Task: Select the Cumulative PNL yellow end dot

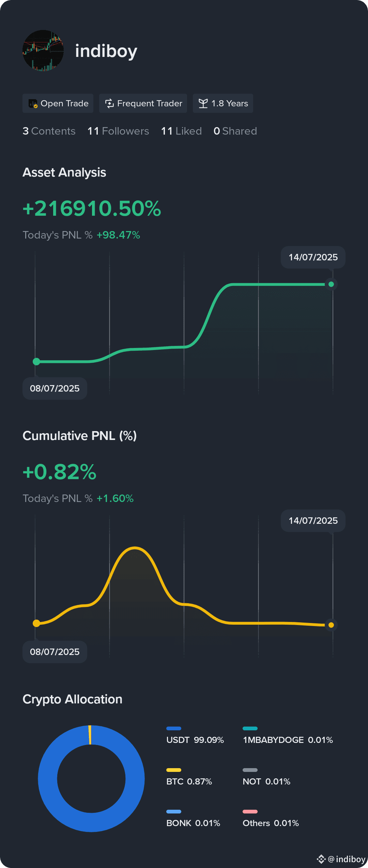Action: [331, 625]
